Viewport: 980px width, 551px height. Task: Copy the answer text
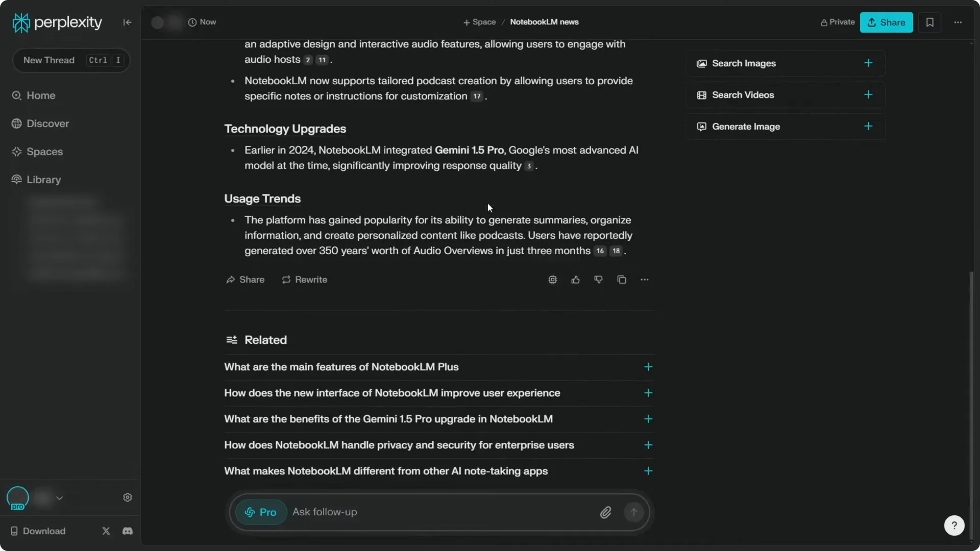pos(621,280)
